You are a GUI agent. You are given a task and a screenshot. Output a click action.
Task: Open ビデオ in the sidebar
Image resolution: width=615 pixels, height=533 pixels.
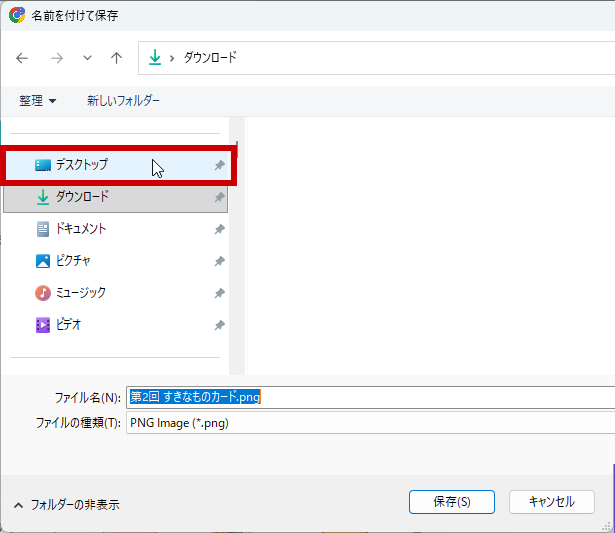[x=115, y=325]
